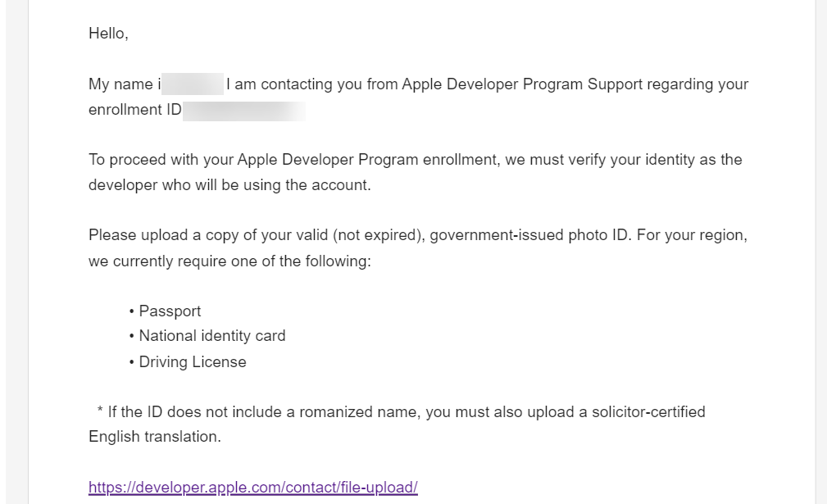Open the developer.apple.com file-upload link
The image size is (827, 504).
tap(253, 487)
